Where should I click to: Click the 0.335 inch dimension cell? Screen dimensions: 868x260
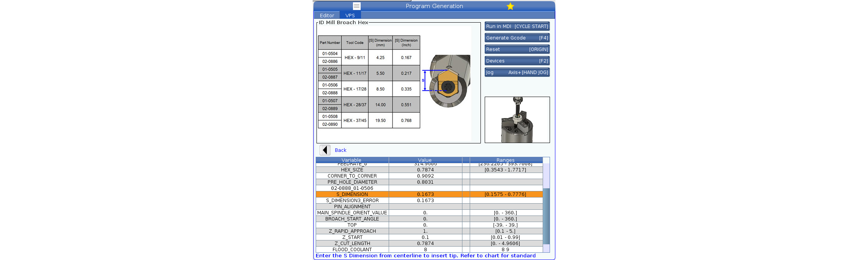pyautogui.click(x=406, y=89)
